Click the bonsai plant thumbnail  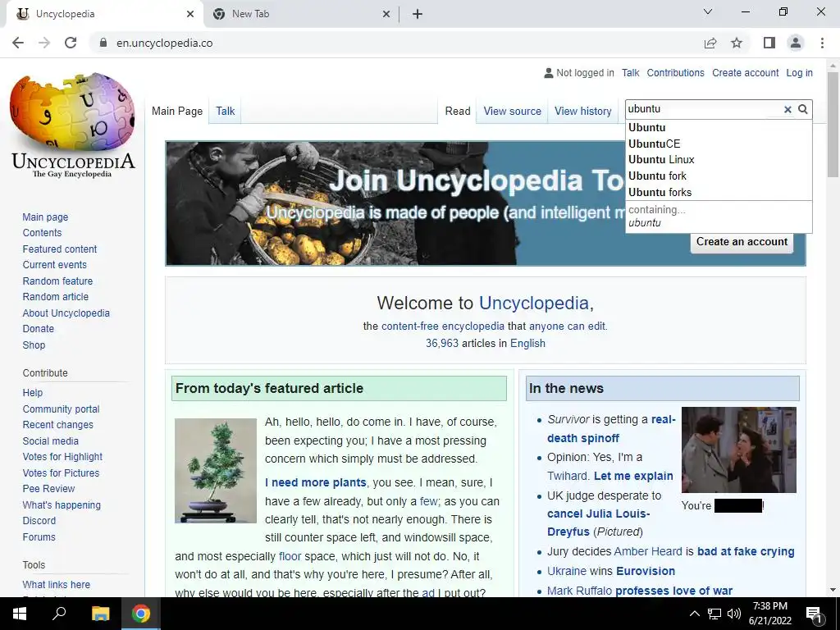click(x=216, y=470)
